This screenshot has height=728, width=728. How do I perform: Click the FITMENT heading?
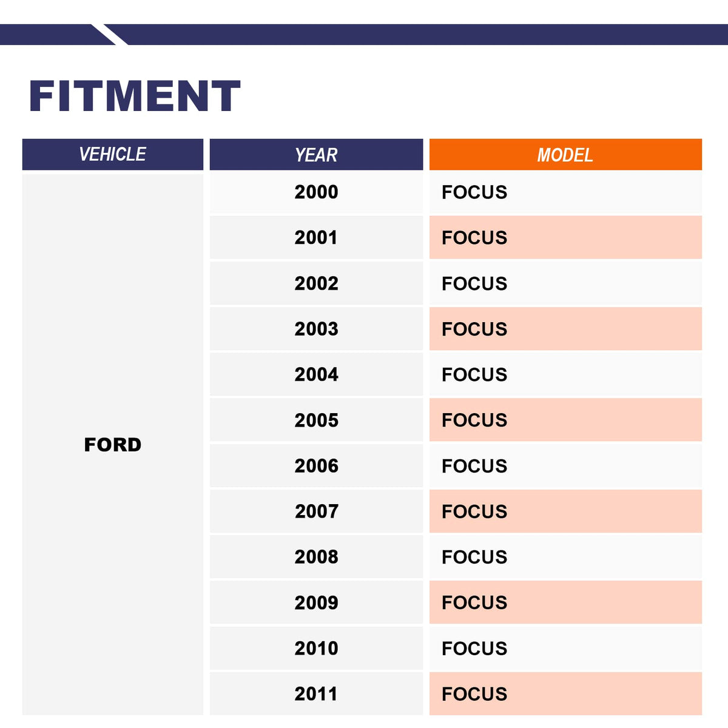(x=135, y=96)
